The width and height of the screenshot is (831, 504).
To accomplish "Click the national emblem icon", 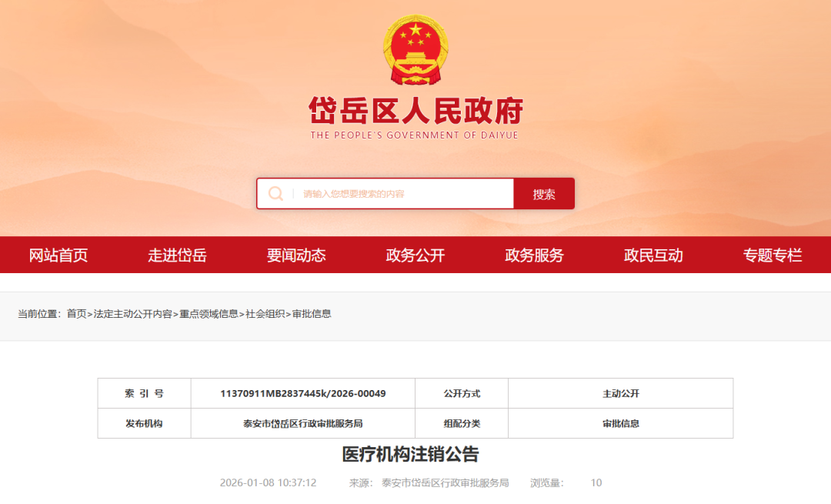I will coord(415,50).
